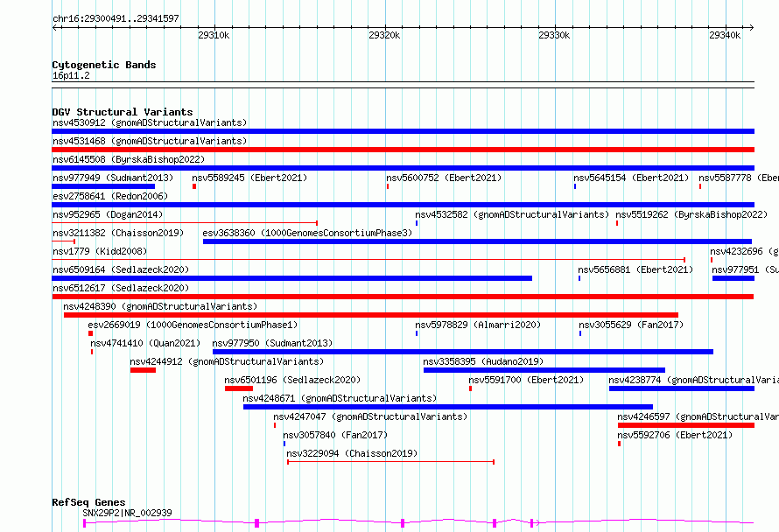Select red bar of nsv4244912
Screen dimensions: 779x532
pos(143,370)
